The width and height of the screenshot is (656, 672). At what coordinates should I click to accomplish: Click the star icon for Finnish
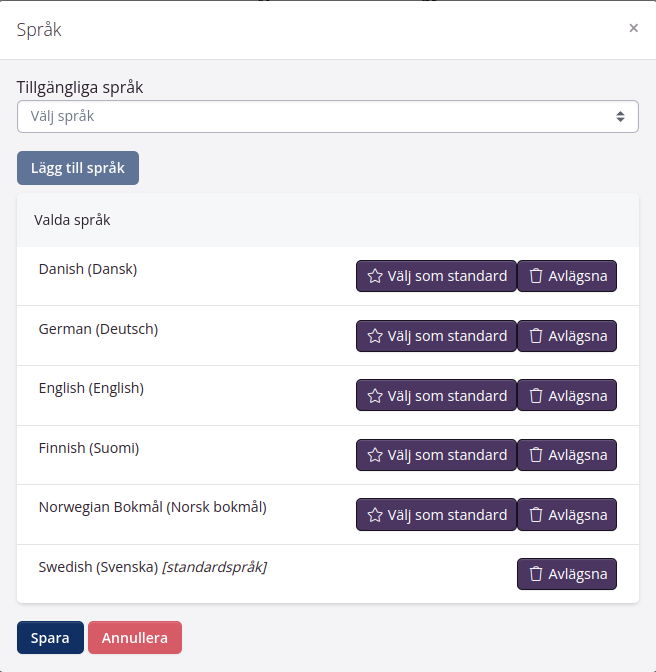pyautogui.click(x=375, y=455)
